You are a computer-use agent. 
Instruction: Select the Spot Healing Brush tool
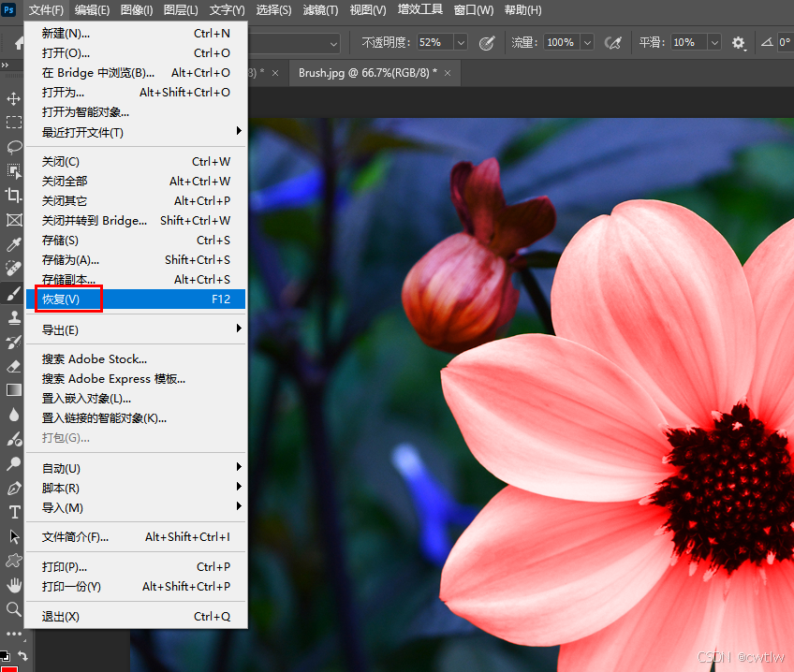[14, 269]
